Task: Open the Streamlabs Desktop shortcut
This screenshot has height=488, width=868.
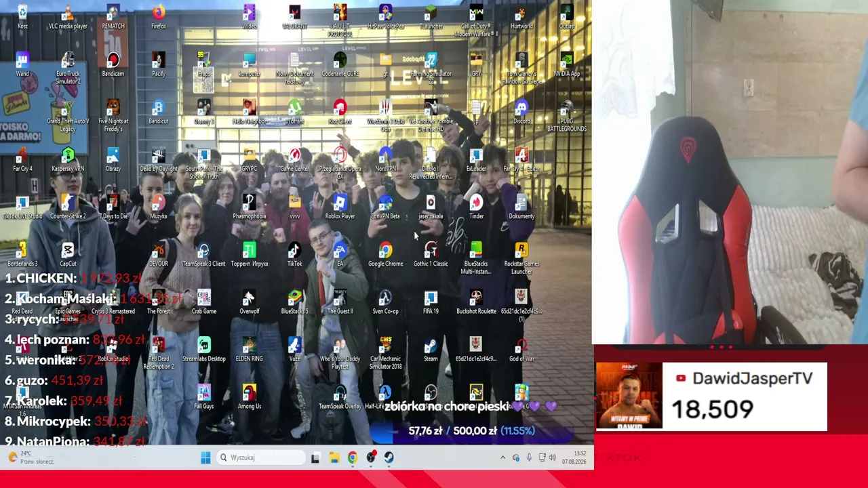Action: coord(204,350)
